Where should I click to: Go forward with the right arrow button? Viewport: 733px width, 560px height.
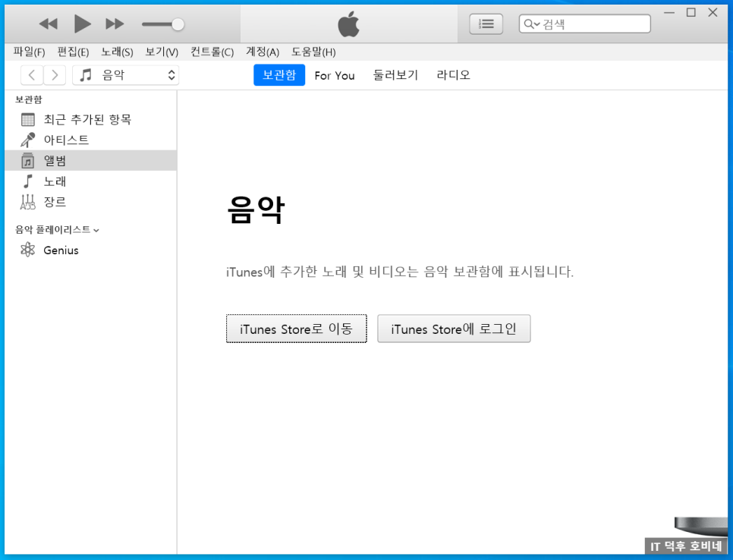[55, 75]
